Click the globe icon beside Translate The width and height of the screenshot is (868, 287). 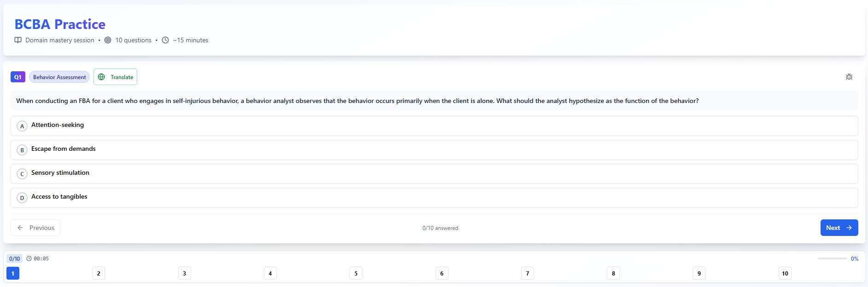pos(101,77)
